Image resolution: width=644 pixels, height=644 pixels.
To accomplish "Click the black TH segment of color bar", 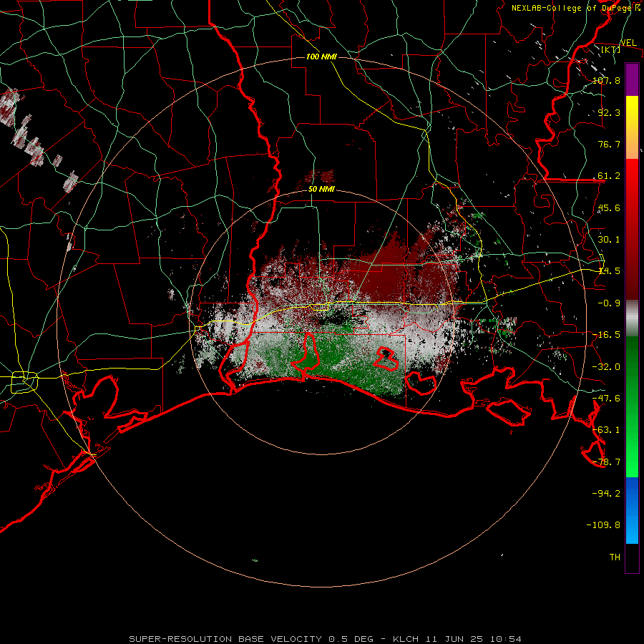I will pyautogui.click(x=632, y=558).
